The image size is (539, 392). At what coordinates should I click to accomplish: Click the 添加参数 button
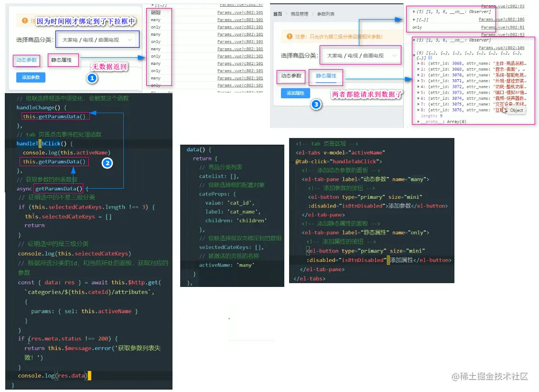[x=31, y=77]
